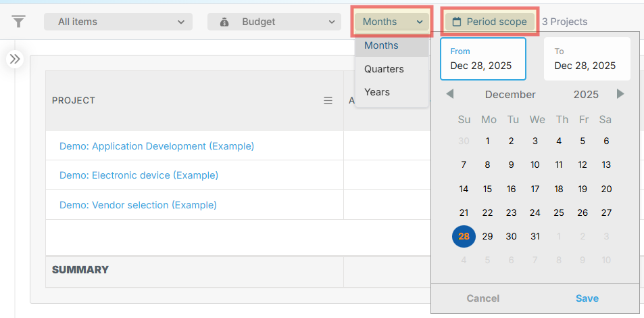Click the From date field

483,59
